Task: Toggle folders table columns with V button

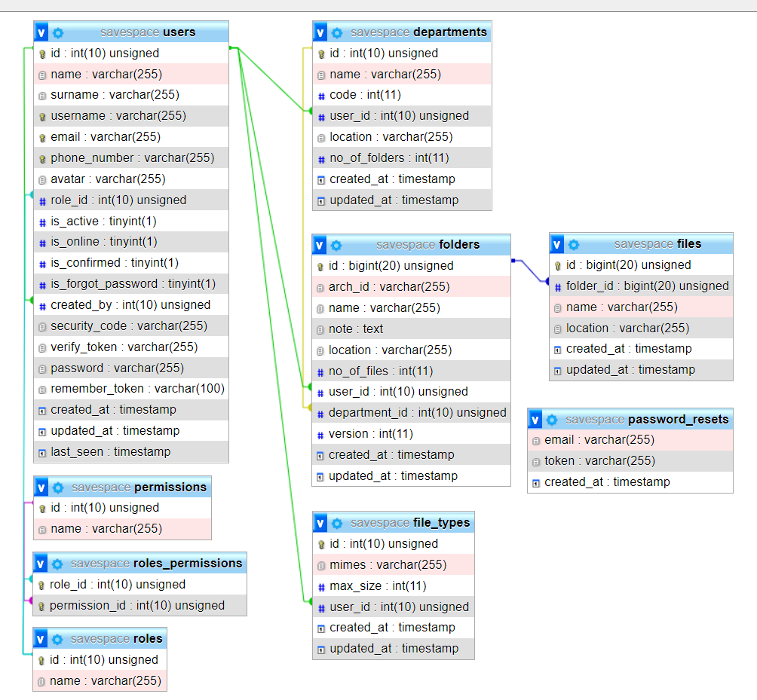Action: [320, 245]
